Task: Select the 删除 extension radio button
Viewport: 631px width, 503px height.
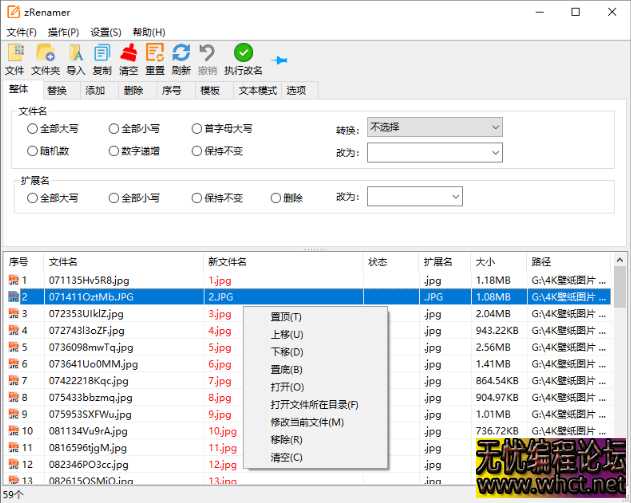Action: point(277,198)
